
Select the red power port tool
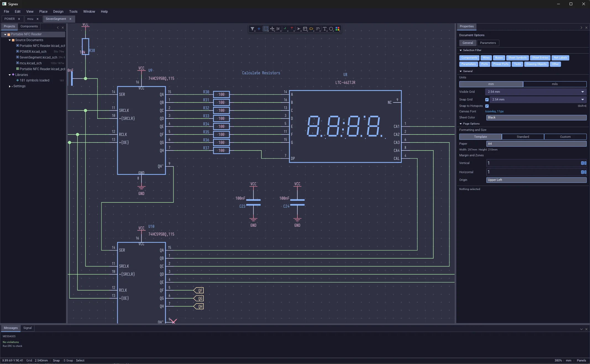[292, 29]
